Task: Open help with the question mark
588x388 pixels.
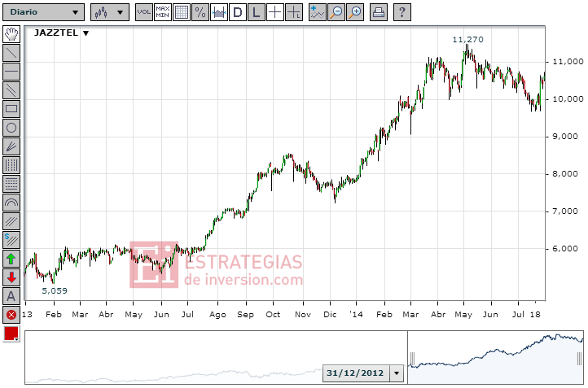Action: pos(402,12)
